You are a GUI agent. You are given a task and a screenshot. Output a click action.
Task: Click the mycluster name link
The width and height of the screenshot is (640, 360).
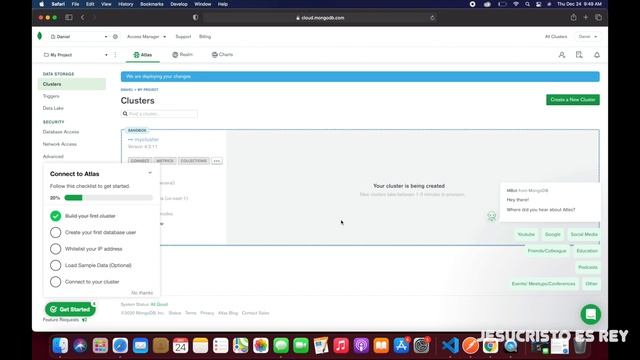coord(147,140)
